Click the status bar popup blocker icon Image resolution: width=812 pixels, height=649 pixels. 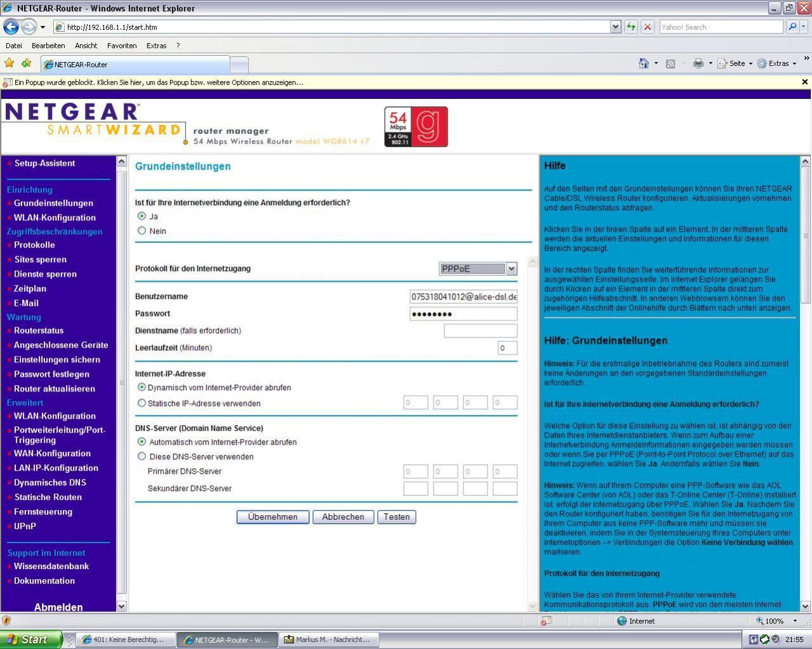tap(545, 621)
